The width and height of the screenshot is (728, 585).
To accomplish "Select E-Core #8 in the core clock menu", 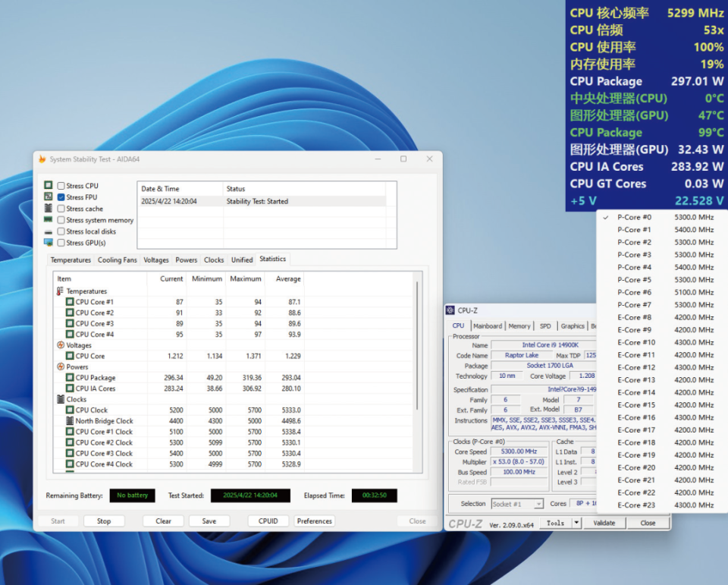I will pyautogui.click(x=661, y=317).
